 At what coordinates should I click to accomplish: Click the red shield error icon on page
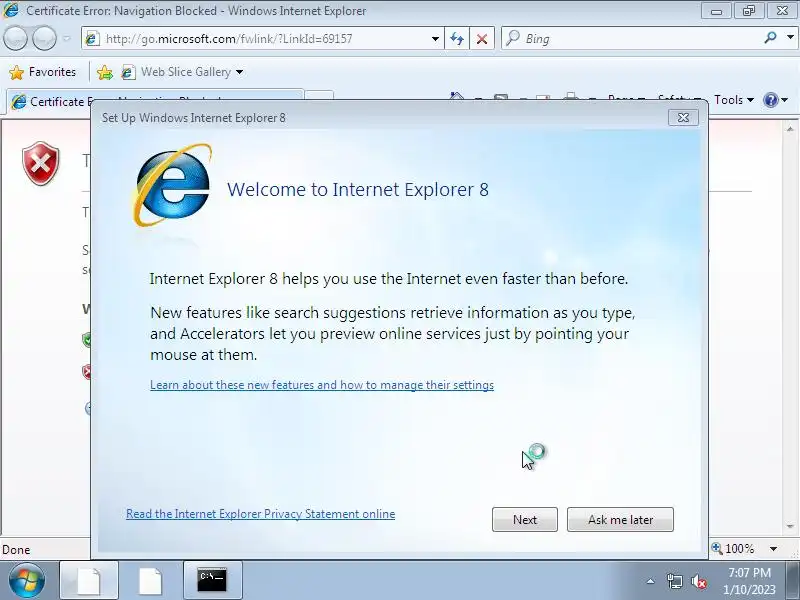[x=40, y=163]
